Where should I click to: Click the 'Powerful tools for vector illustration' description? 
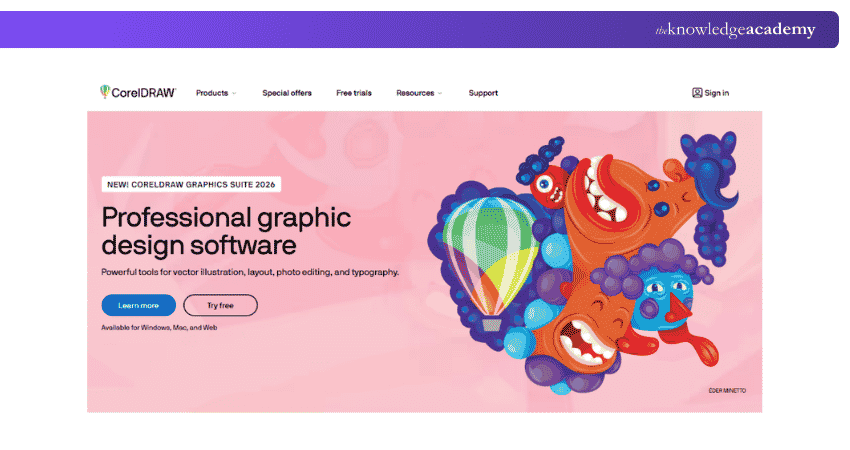coord(250,272)
